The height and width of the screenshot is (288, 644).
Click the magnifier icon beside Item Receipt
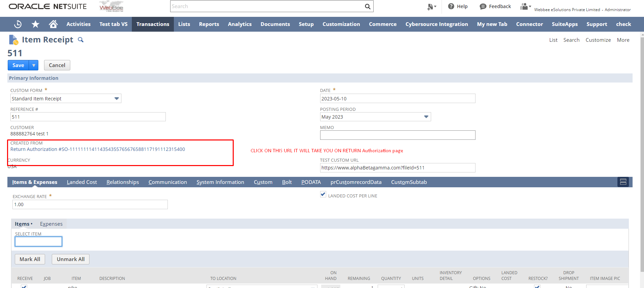81,40
